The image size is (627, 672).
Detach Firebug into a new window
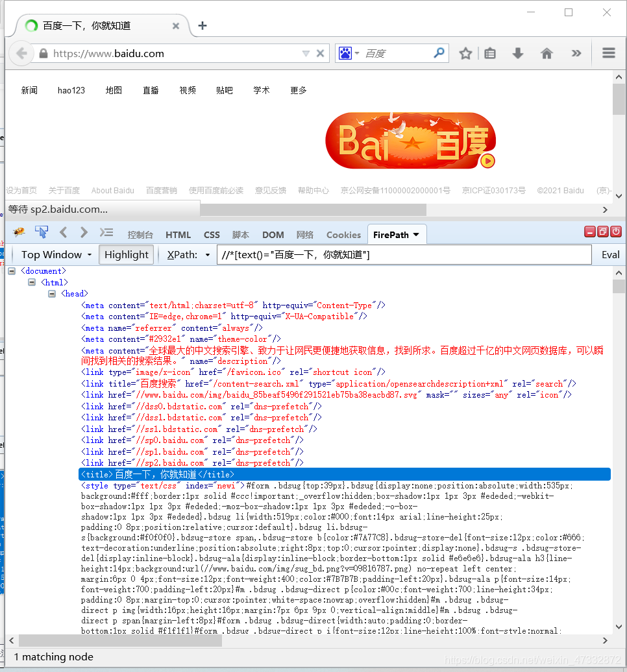(603, 232)
